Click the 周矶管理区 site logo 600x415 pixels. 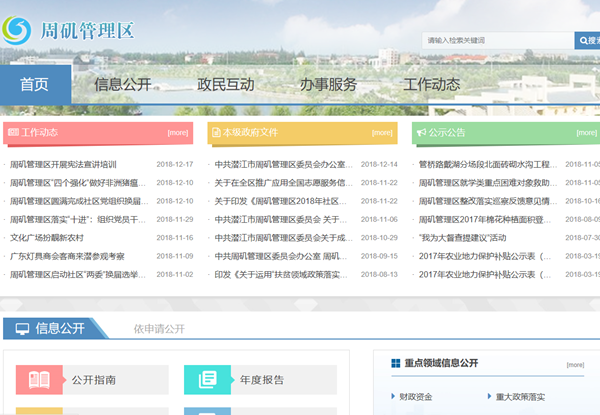[x=68, y=32]
